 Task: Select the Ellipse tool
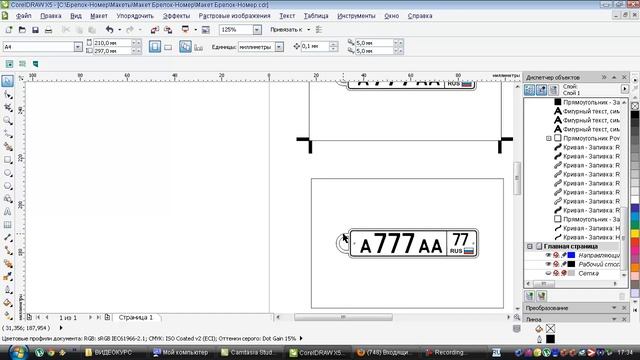point(7,173)
